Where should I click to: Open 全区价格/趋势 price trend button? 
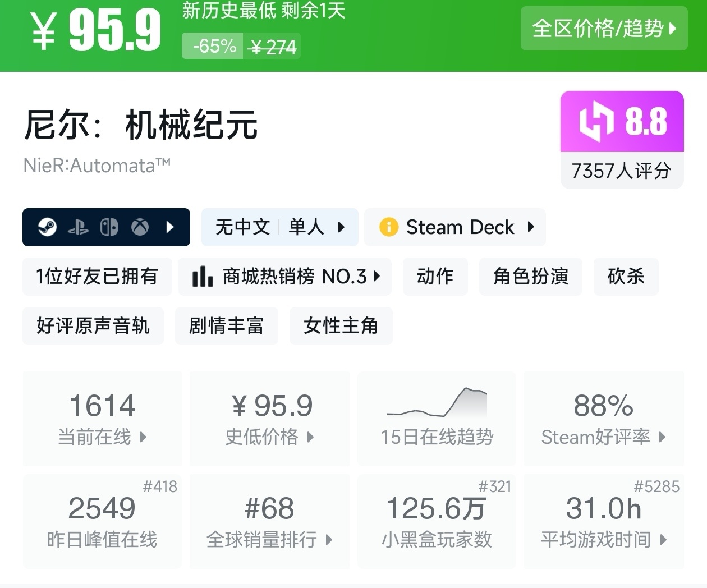604,28
